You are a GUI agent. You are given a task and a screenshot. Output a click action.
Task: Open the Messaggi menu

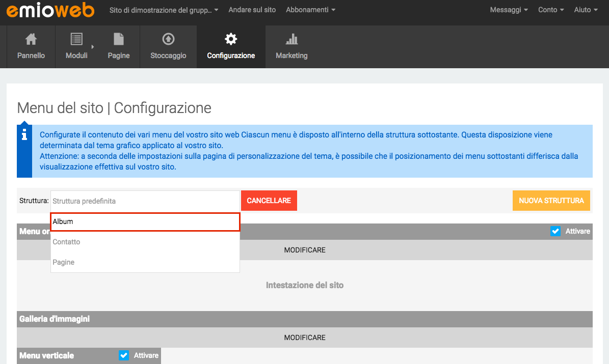(x=509, y=10)
